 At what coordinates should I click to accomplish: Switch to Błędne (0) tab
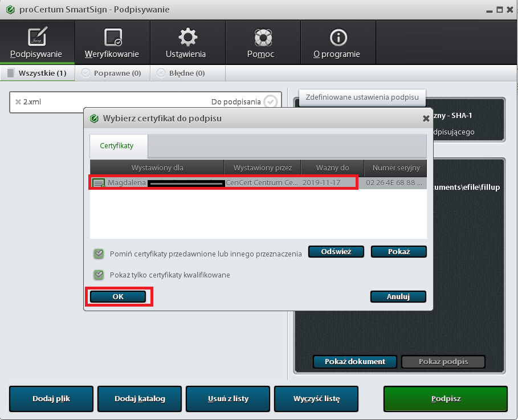[x=187, y=73]
